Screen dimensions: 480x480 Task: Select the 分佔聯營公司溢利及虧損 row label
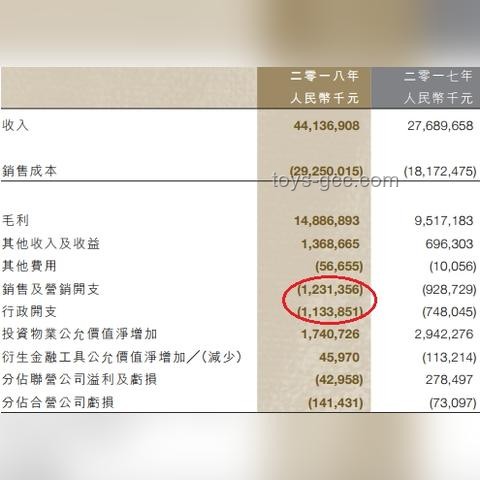click(80, 379)
